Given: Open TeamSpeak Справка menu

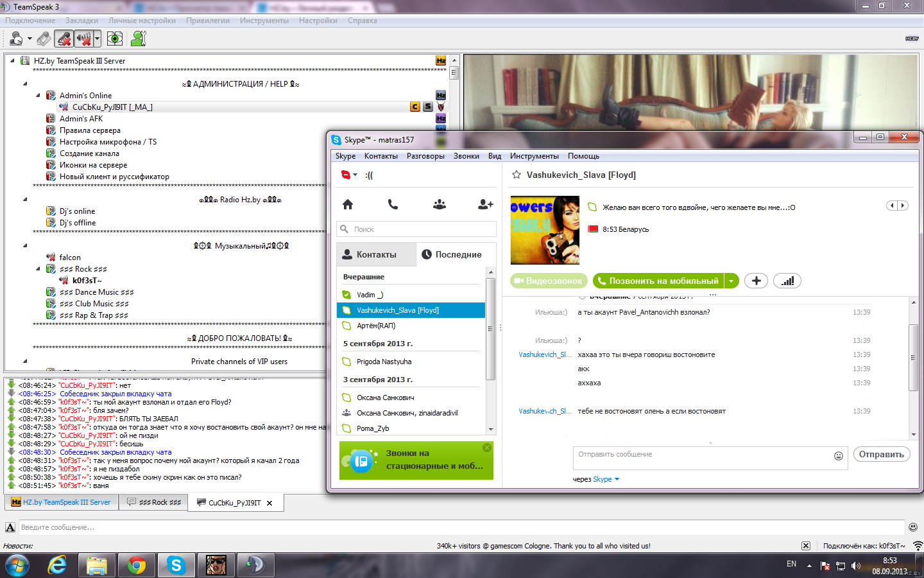Looking at the screenshot, I should 363,21.
